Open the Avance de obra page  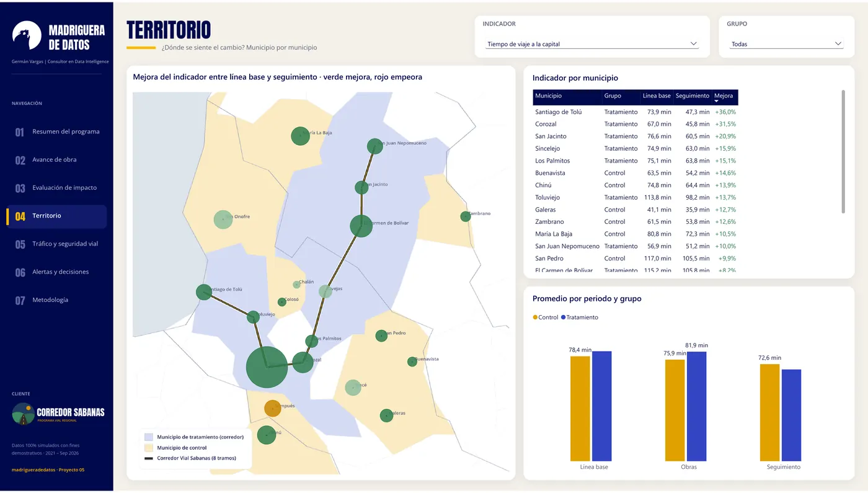coord(56,159)
